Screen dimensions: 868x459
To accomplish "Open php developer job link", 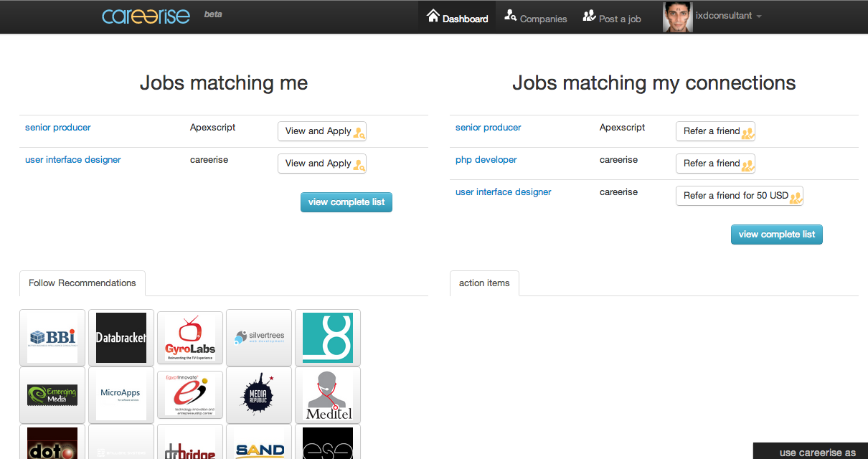I will 486,160.
